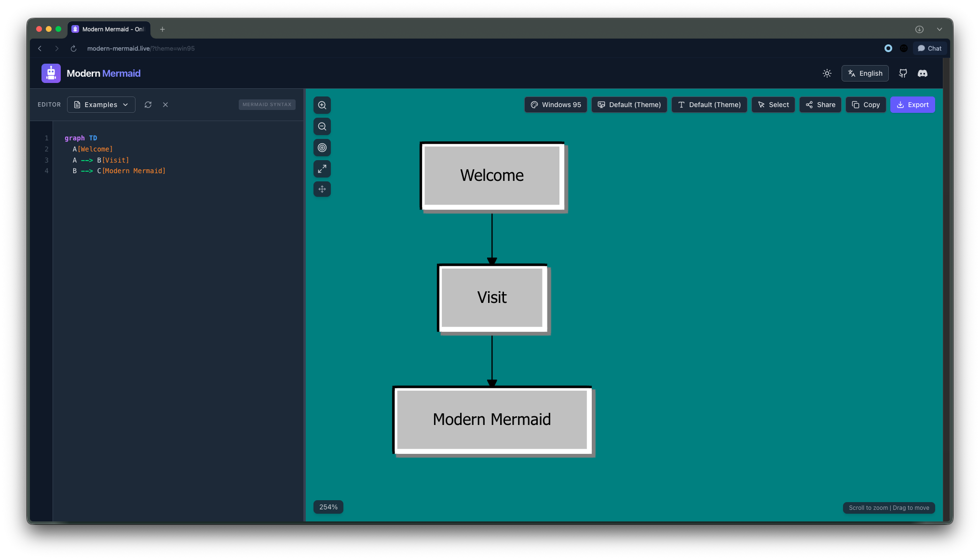Click the move/pan arrows icon
This screenshot has height=560, width=980.
(322, 189)
